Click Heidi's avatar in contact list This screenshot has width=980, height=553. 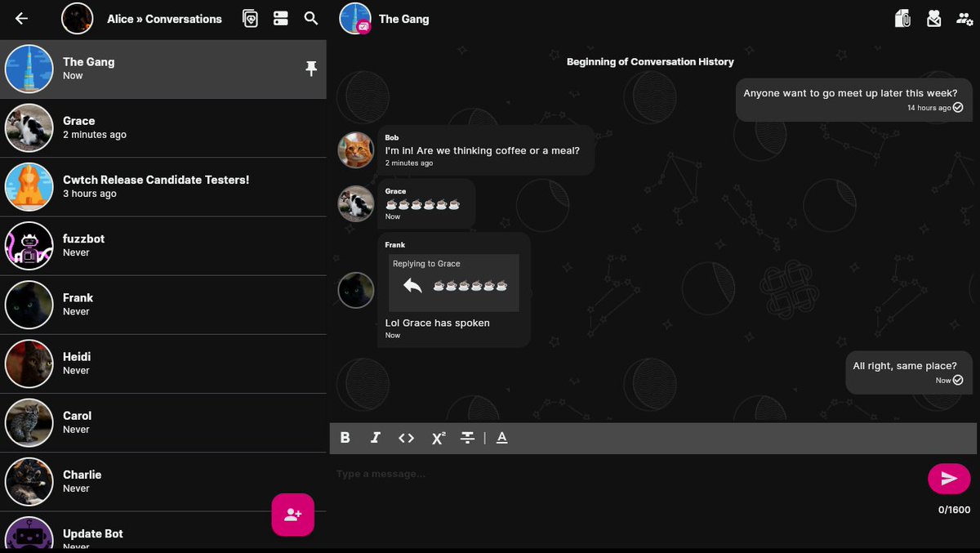(x=29, y=363)
